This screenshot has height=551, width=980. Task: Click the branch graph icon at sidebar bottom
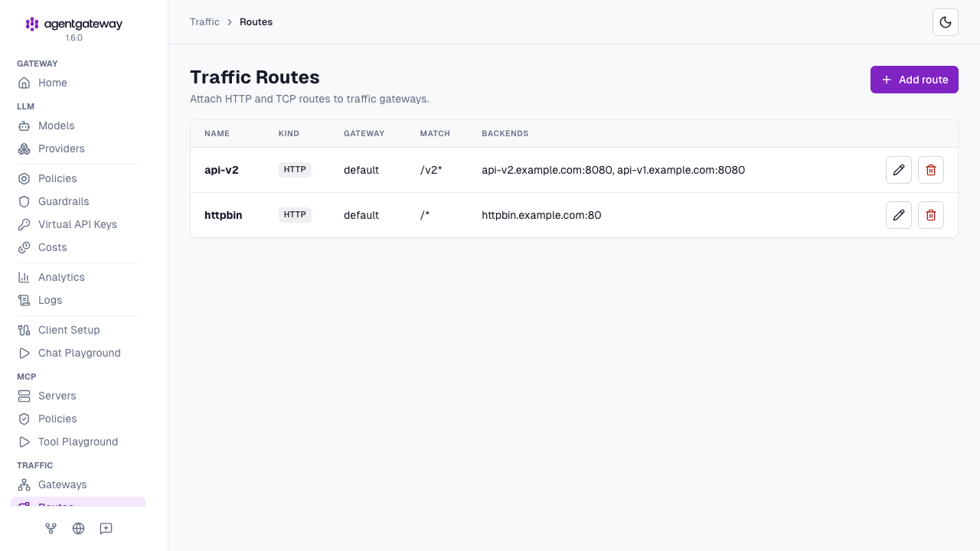(51, 528)
